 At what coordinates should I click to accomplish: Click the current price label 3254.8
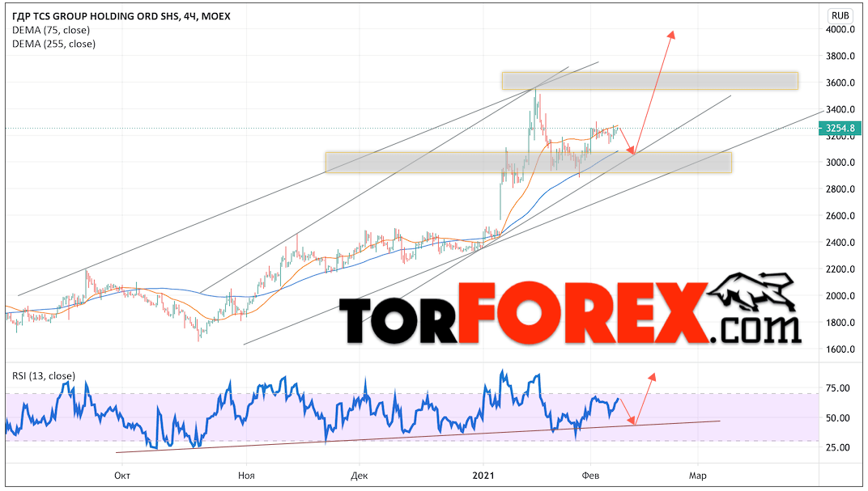(839, 129)
